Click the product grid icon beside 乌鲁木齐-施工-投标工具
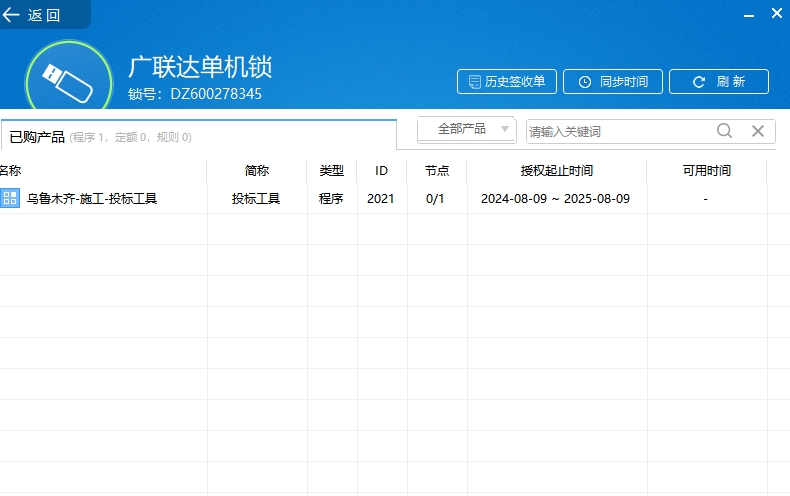This screenshot has height=496, width=790. point(10,198)
